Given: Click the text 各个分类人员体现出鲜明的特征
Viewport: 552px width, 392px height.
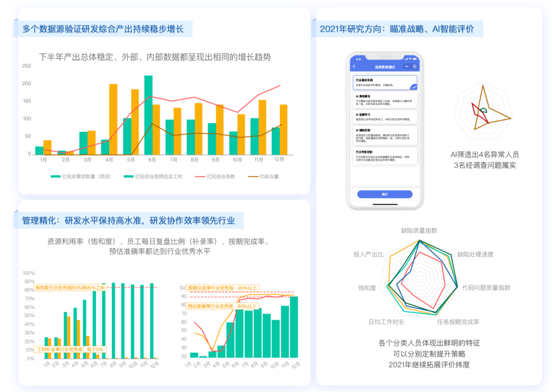Looking at the screenshot, I should (429, 343).
